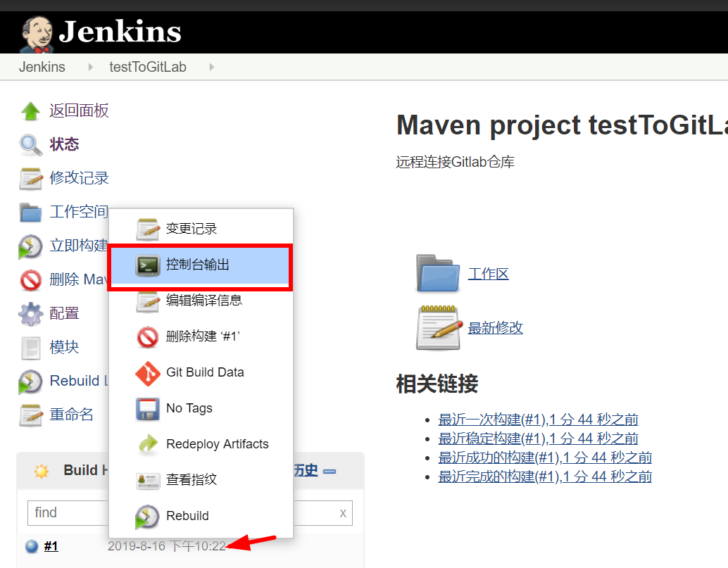Click the Jenkins butler logo

point(36,34)
